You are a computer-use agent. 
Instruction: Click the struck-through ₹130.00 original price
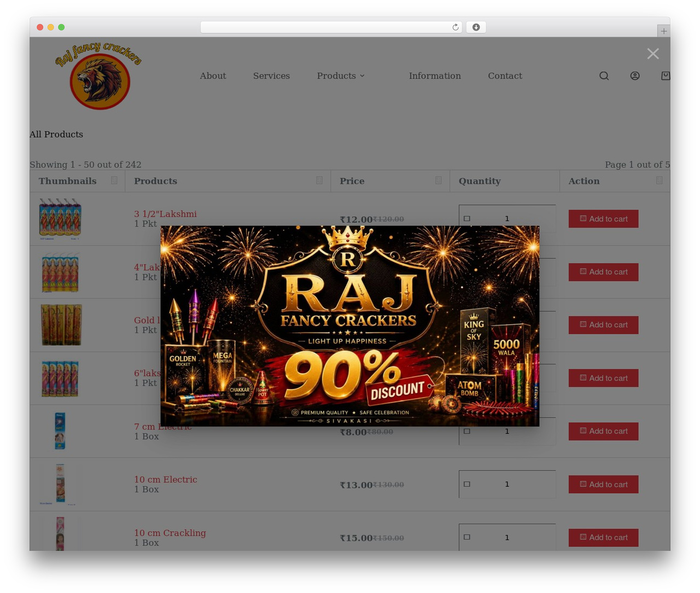388,485
